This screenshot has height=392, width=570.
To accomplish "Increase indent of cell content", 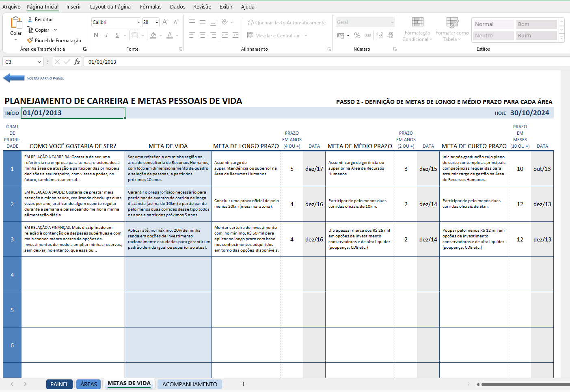I will 235,36.
